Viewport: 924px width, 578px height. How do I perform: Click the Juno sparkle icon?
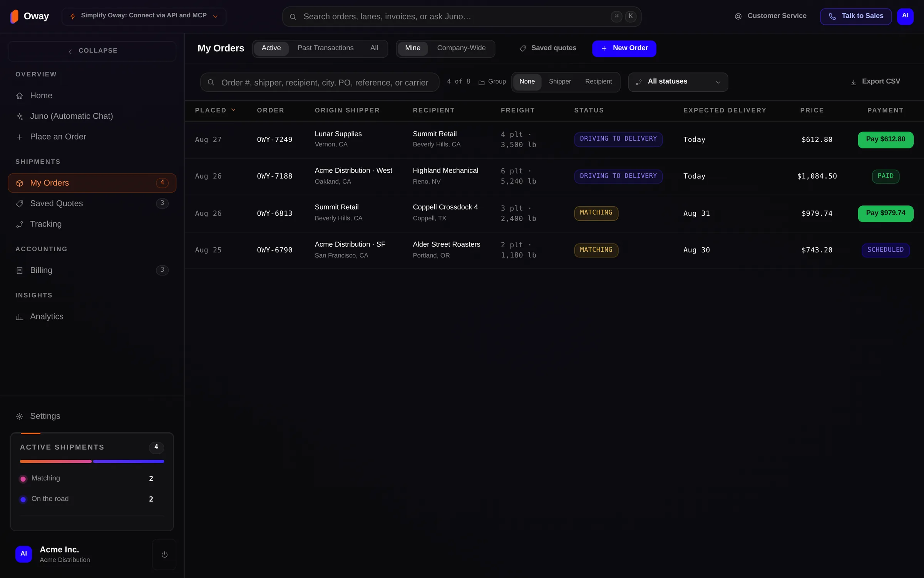point(20,116)
